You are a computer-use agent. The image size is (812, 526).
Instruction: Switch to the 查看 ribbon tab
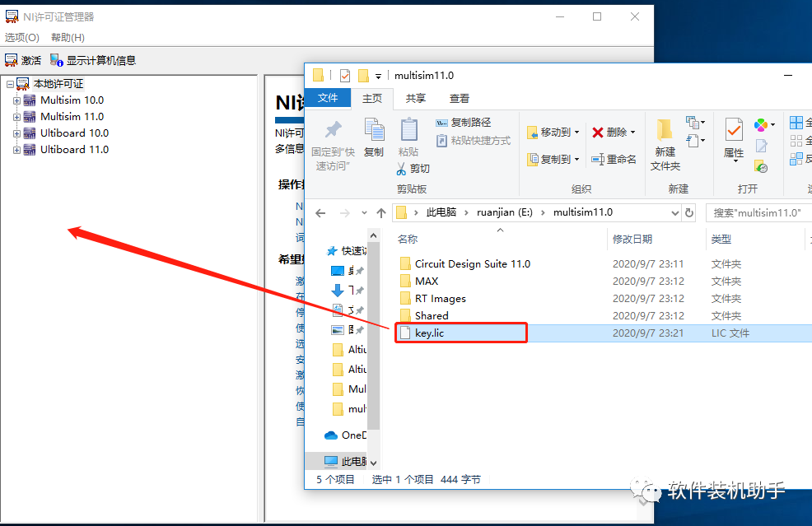[x=459, y=98]
